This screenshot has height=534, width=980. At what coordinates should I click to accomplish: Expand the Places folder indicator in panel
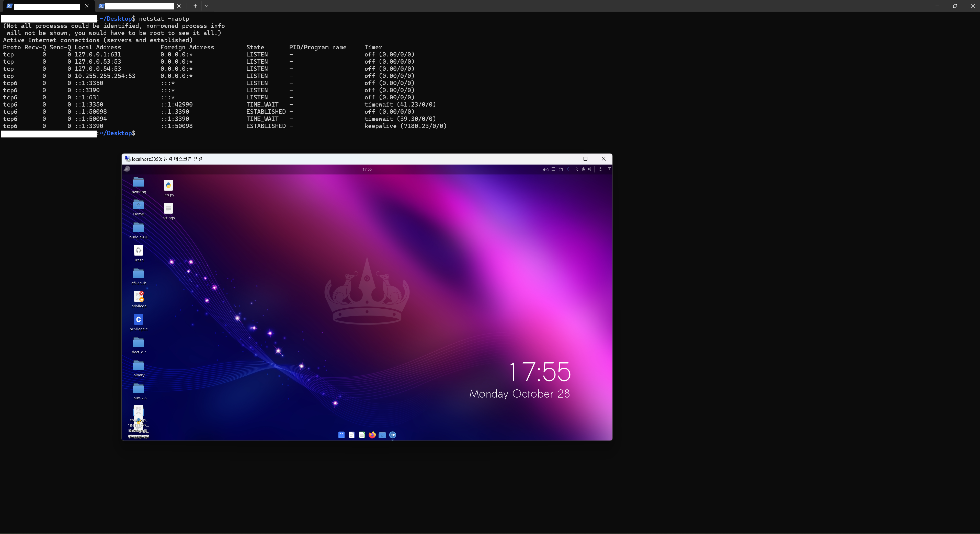click(561, 170)
